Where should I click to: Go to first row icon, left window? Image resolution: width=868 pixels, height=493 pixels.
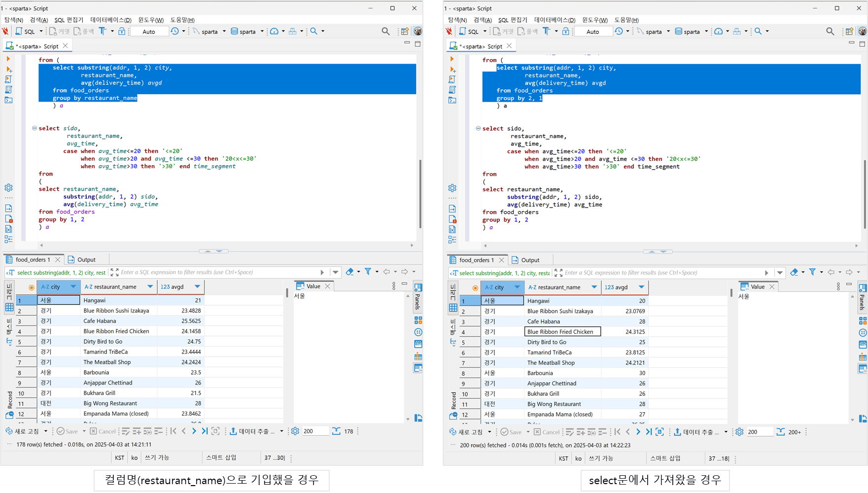tap(174, 431)
